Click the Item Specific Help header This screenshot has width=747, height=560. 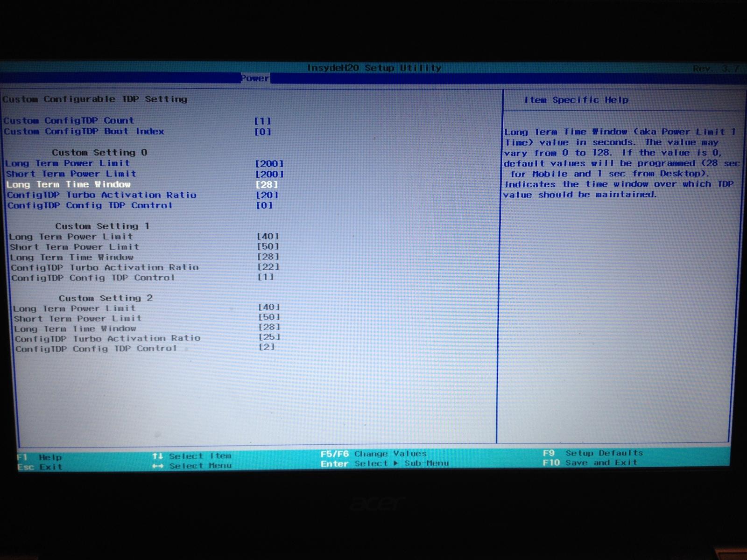point(576,100)
